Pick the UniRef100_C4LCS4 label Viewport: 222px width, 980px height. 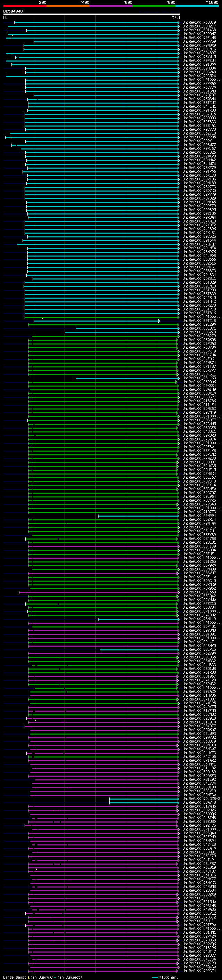click(x=199, y=959)
